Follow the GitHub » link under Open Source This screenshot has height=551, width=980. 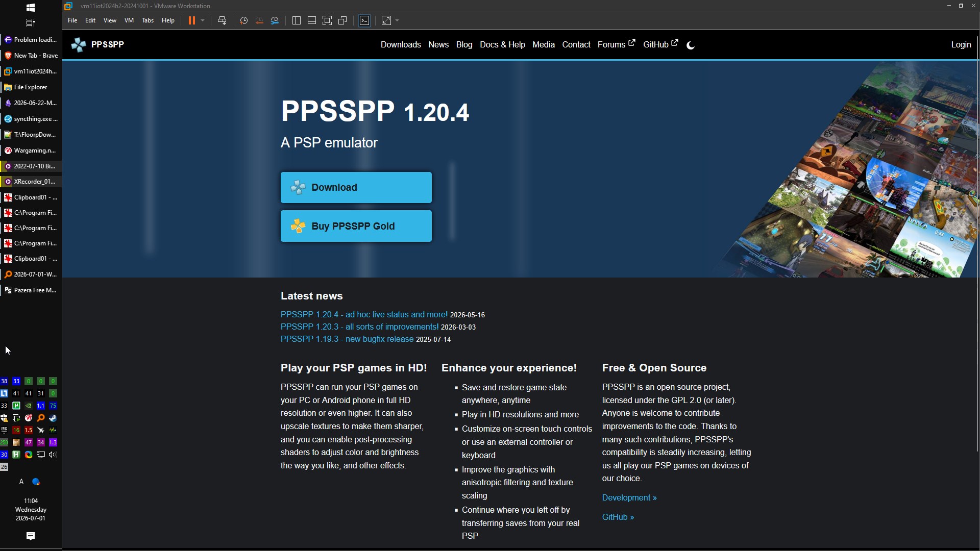pos(618,517)
